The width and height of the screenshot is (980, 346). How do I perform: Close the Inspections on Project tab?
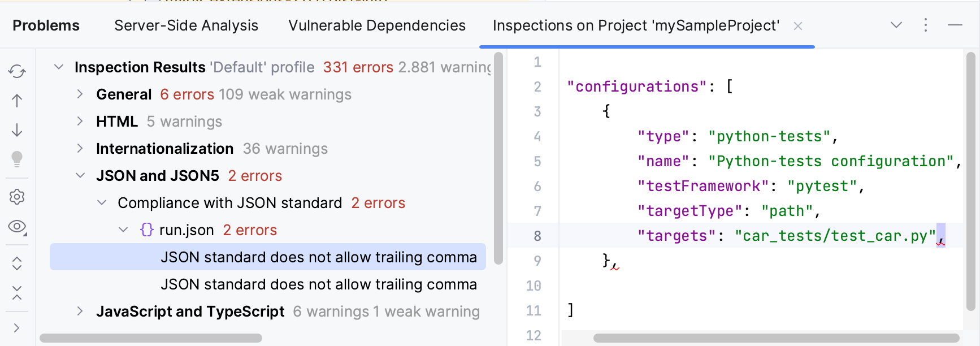pyautogui.click(x=798, y=26)
